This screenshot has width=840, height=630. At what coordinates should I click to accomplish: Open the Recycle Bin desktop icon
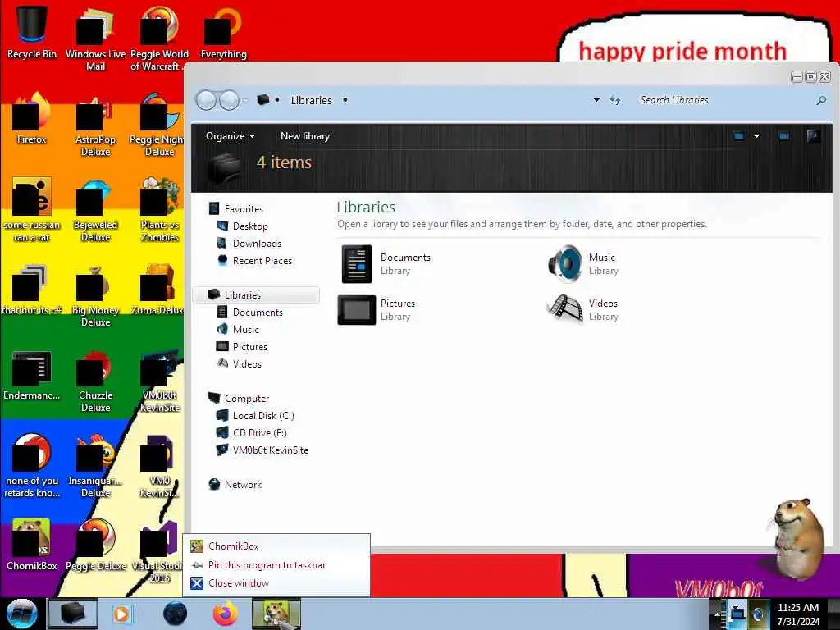coord(32,32)
